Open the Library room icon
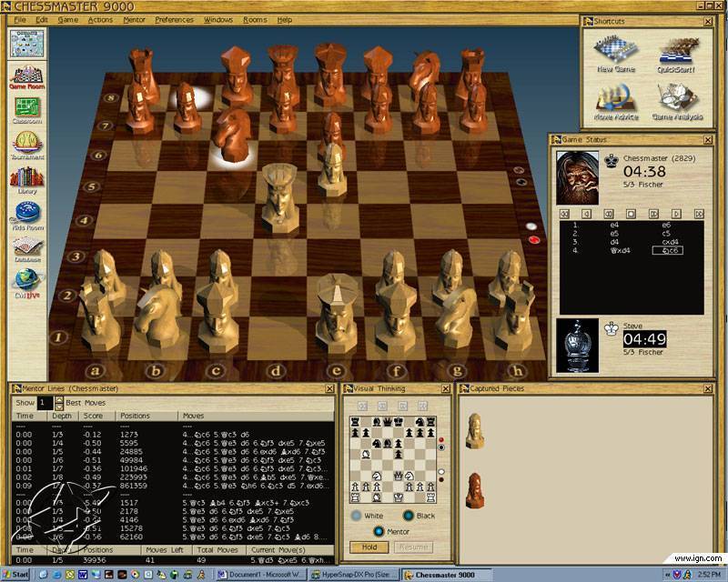 27,181
